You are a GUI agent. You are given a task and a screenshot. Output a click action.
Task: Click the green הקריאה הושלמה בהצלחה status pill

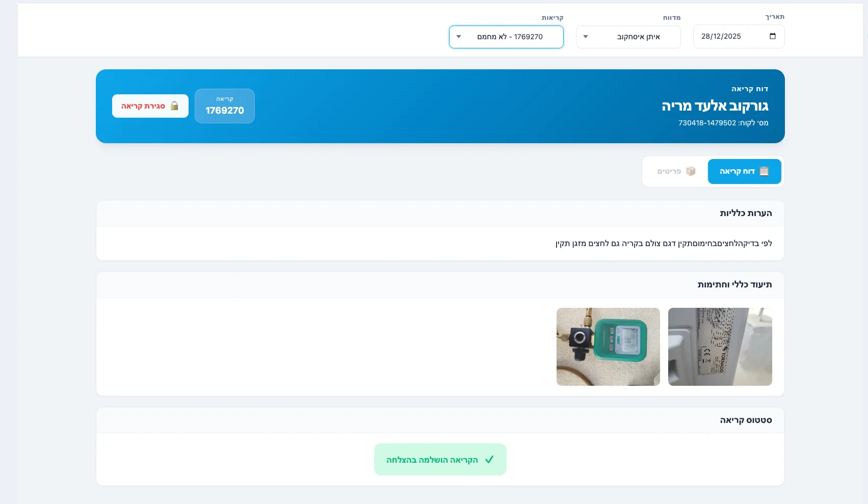point(440,459)
